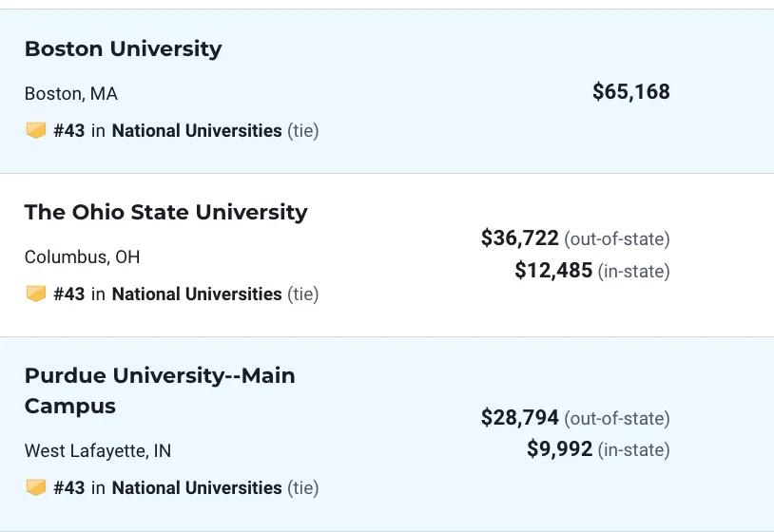The height and width of the screenshot is (532, 774).
Task: Click the West Lafayette, IN location text
Action: (x=98, y=451)
